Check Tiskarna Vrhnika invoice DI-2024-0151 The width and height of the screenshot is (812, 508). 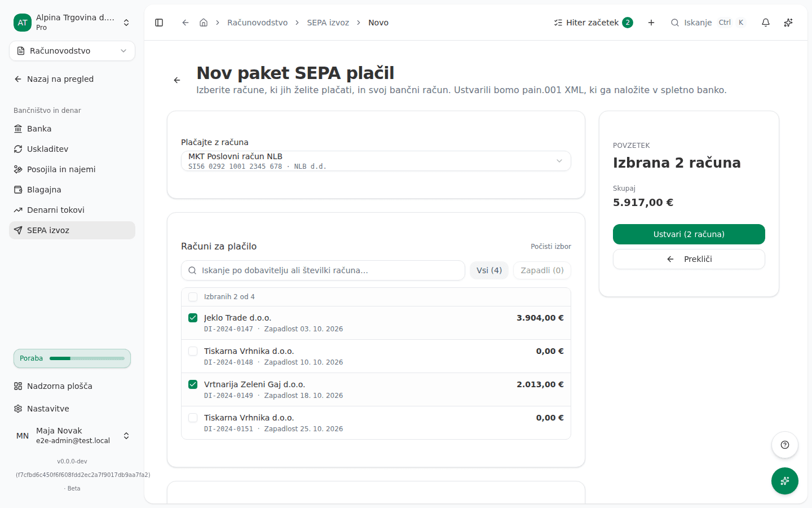coord(193,418)
